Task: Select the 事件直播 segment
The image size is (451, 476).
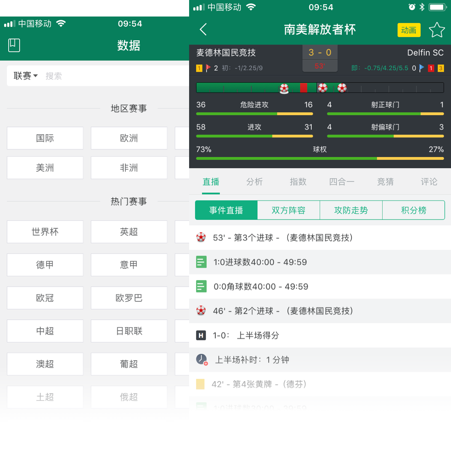Action: click(x=226, y=210)
